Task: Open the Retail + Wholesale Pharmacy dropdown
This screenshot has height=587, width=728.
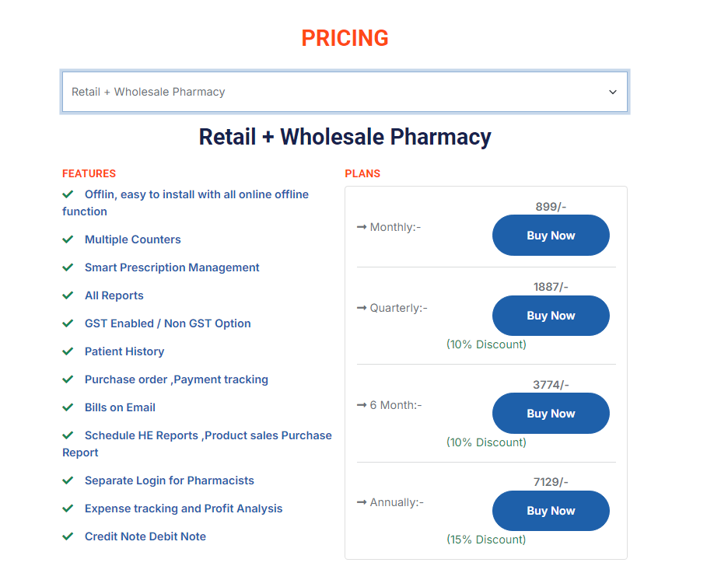Action: click(345, 92)
